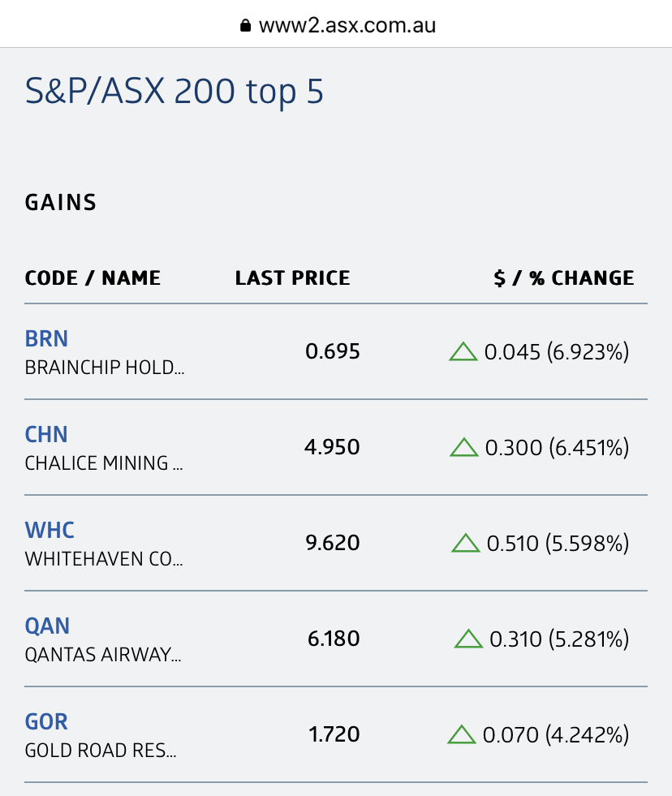Select the GAINS section heading
672x796 pixels.
coord(61,202)
